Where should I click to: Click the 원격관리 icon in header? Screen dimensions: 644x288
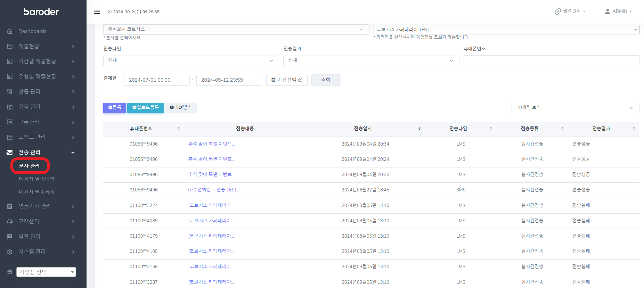point(557,11)
